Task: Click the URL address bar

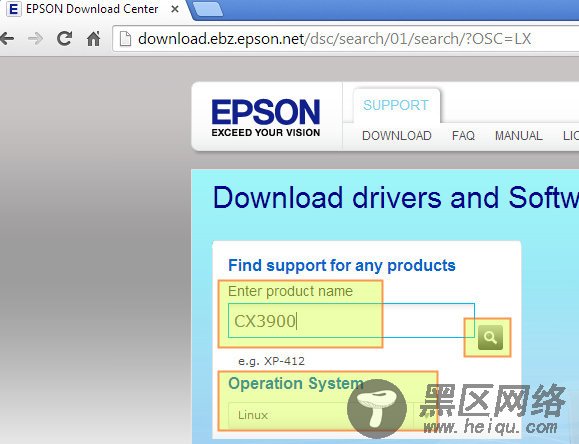Action: 346,38
